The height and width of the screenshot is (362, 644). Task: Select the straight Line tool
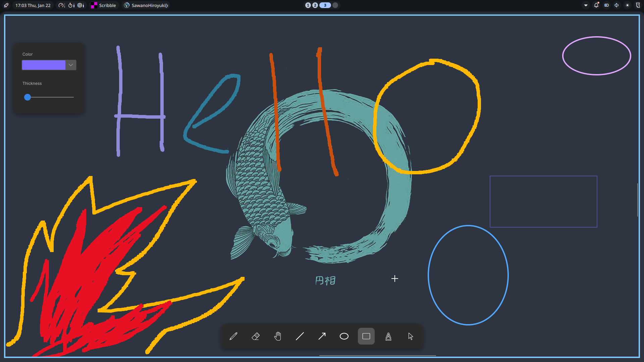300,336
